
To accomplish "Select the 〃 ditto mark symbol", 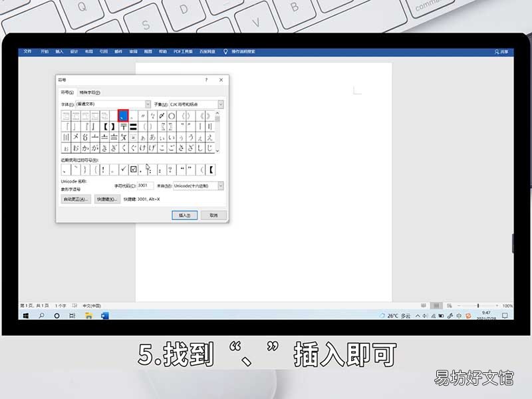I will coord(142,116).
